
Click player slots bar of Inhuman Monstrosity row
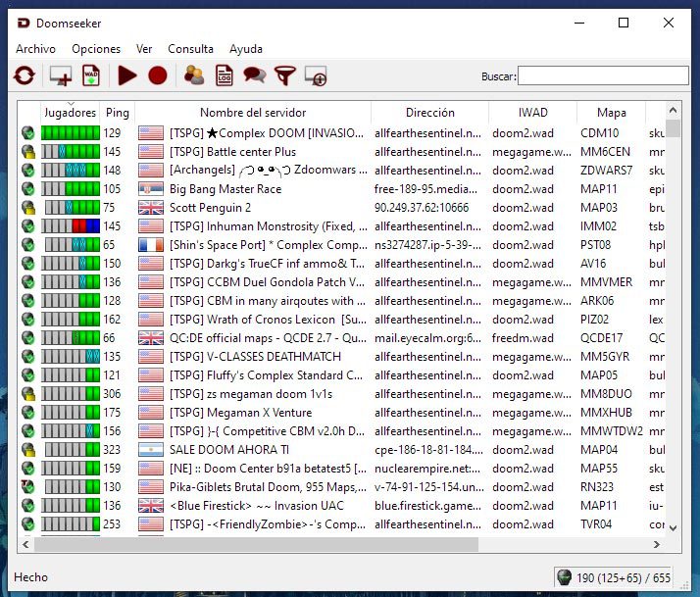pos(70,226)
